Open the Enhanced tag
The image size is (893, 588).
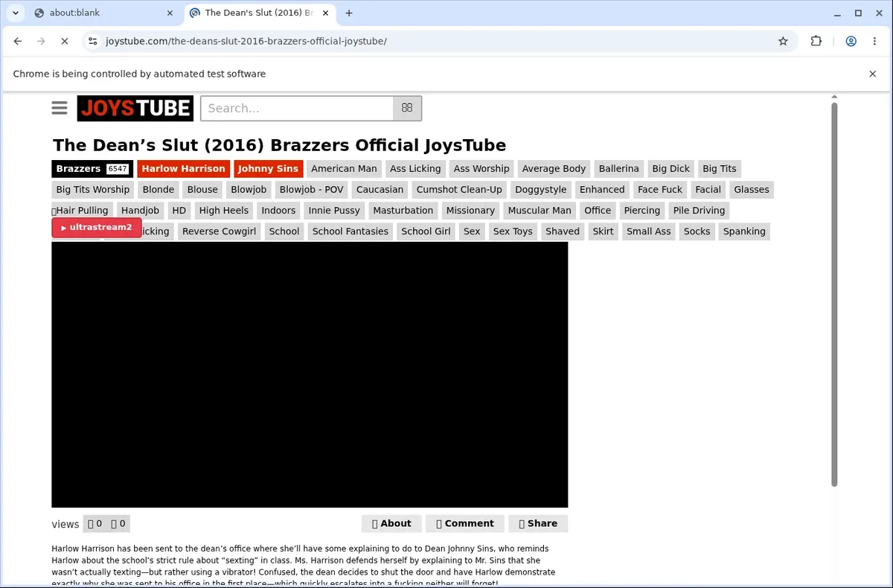tap(602, 190)
